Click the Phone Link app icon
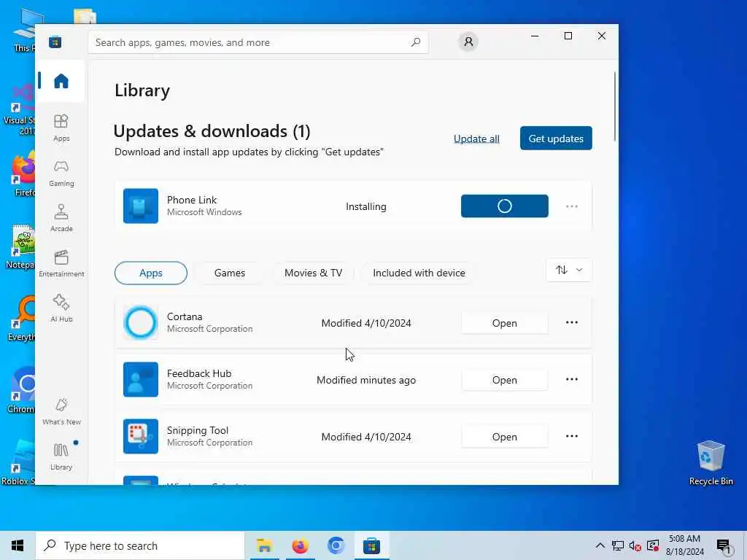Image resolution: width=747 pixels, height=560 pixels. coord(141,206)
